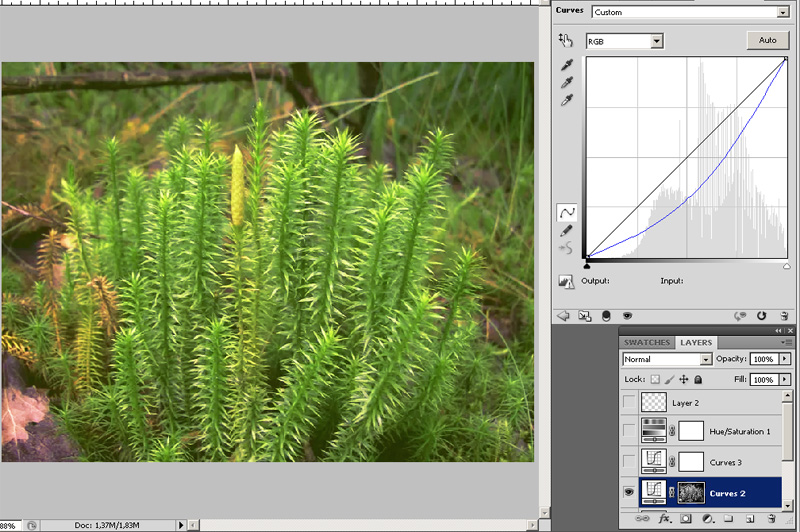This screenshot has width=800, height=532.
Task: Pick the white point eyedropper
Action: (567, 100)
